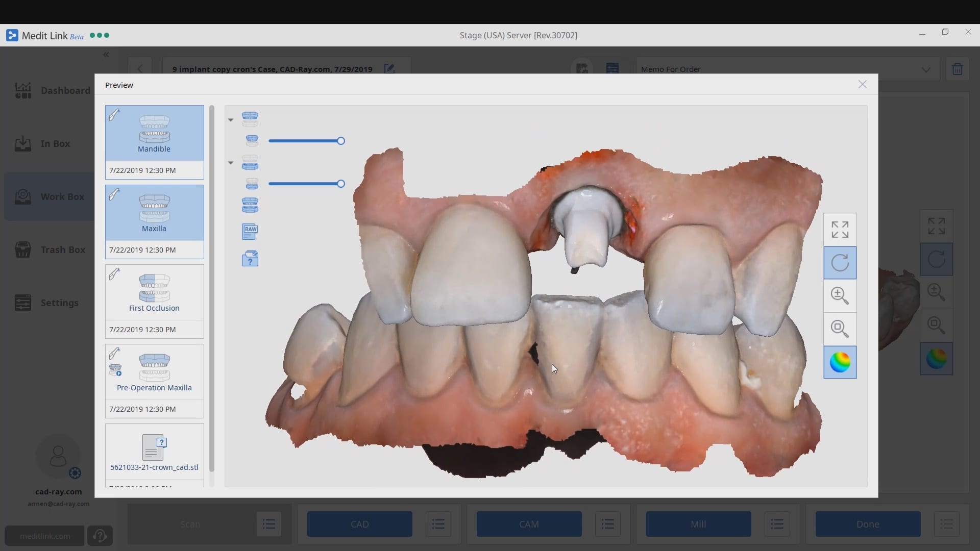Select the Pre-Operation Maxilla thumbnail
This screenshot has height=551, width=980.
pos(155,381)
